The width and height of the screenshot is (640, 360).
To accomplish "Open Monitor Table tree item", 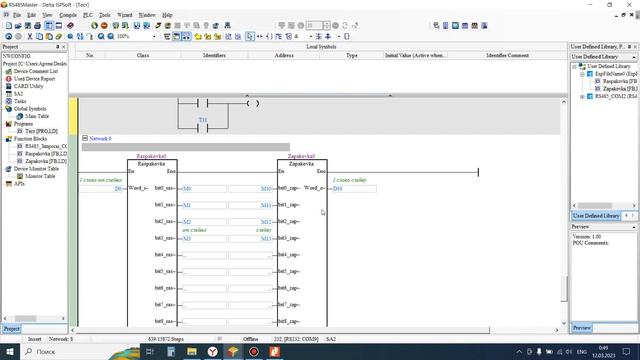I will (x=40, y=176).
